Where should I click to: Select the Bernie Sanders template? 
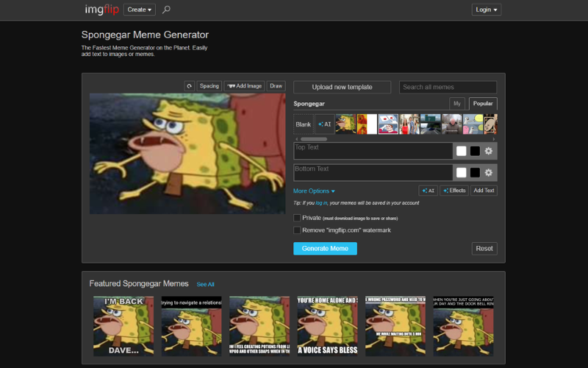pos(451,124)
